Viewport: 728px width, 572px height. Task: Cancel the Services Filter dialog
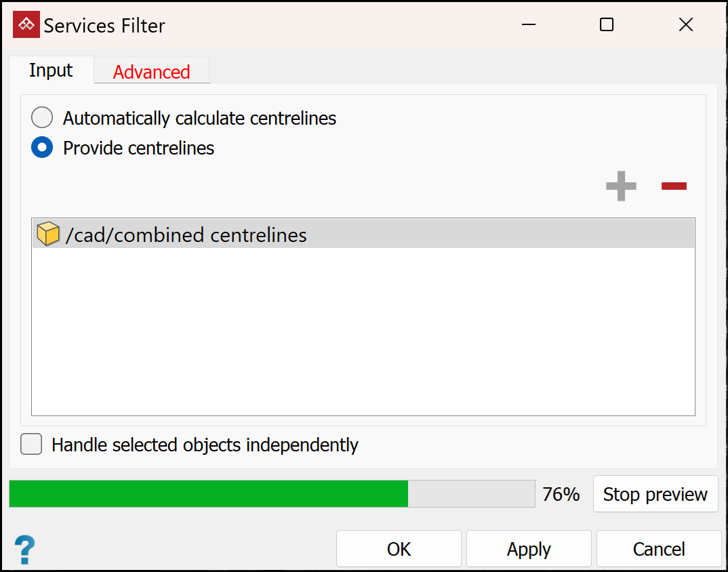coord(659,549)
